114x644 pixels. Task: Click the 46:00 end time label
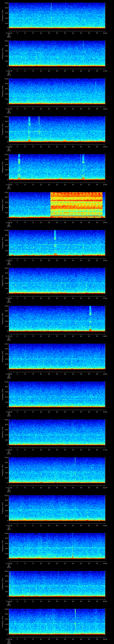point(105,639)
